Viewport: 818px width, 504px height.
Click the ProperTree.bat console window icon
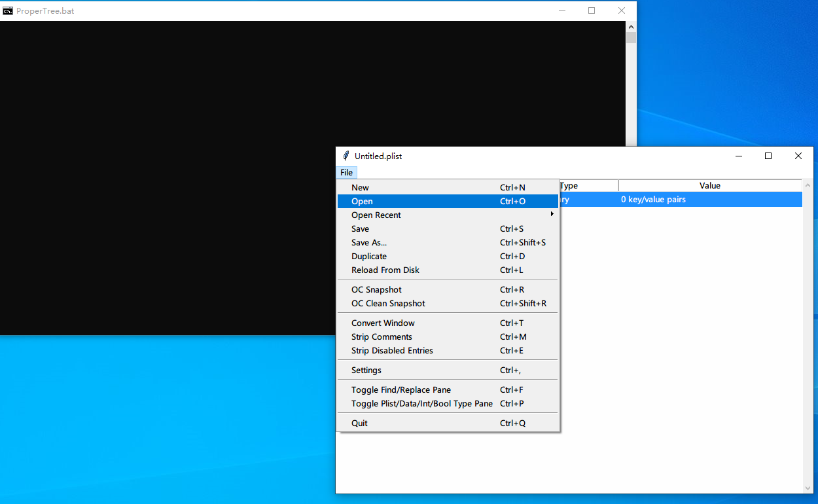8,10
